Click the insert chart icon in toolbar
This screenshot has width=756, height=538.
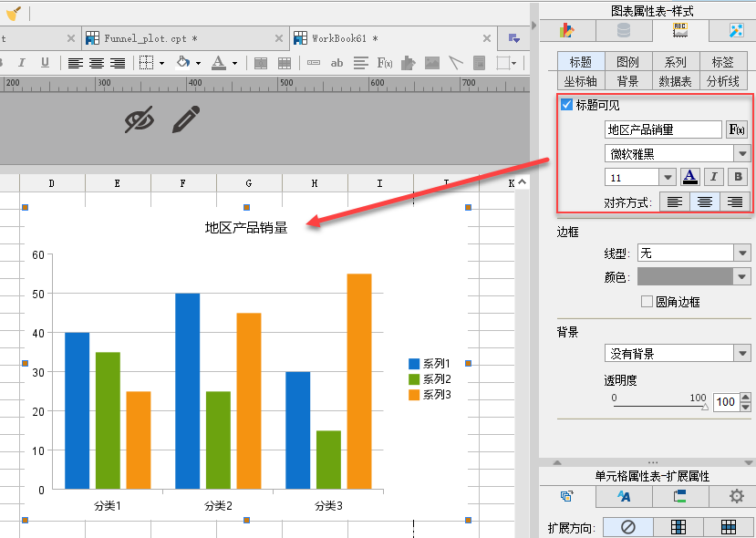(x=408, y=63)
